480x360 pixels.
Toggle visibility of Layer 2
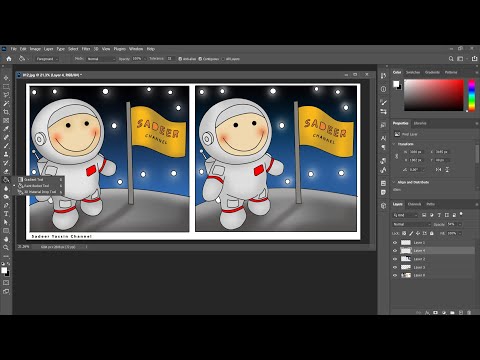tap(395, 259)
